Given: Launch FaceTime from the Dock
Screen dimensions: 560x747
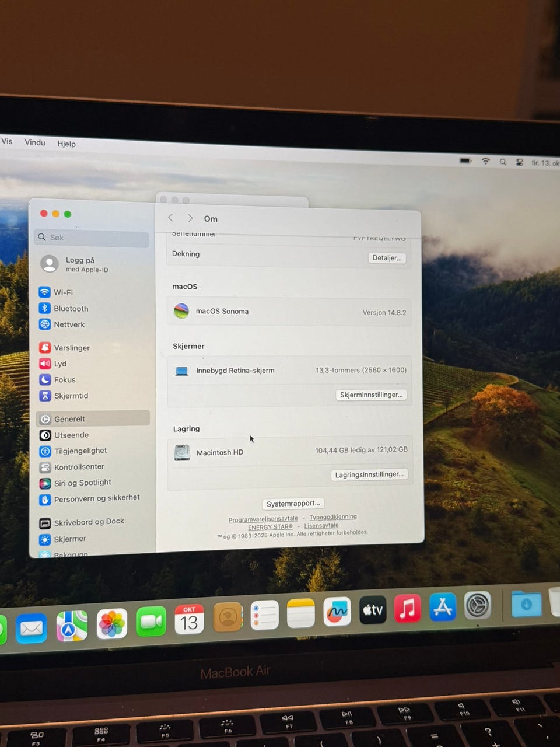Looking at the screenshot, I should [151, 622].
